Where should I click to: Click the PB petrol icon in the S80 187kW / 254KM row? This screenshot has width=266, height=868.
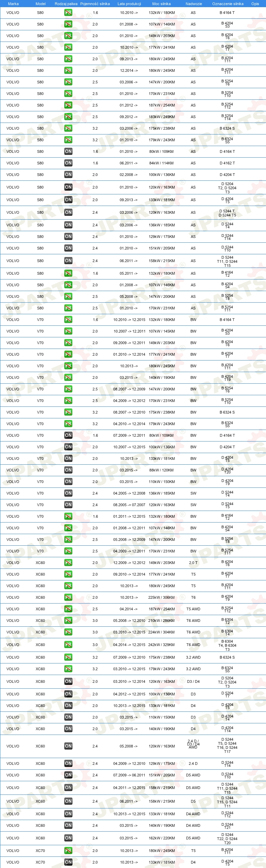click(x=68, y=105)
